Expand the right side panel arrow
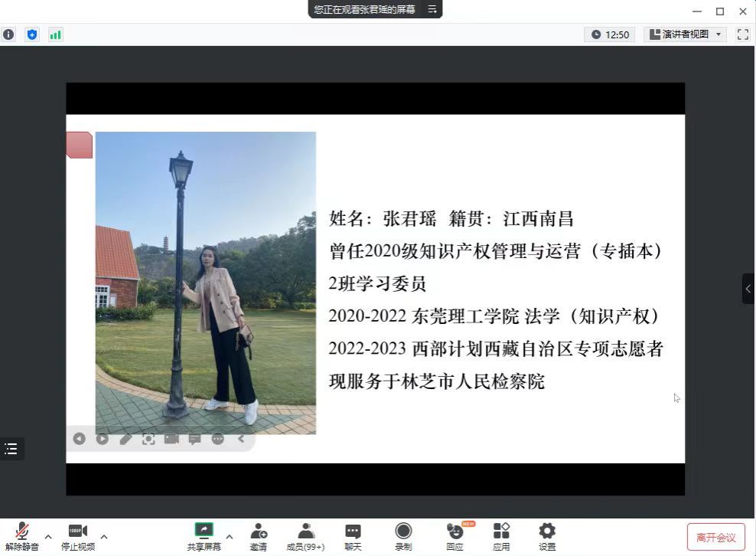The image size is (756, 556). tap(748, 289)
